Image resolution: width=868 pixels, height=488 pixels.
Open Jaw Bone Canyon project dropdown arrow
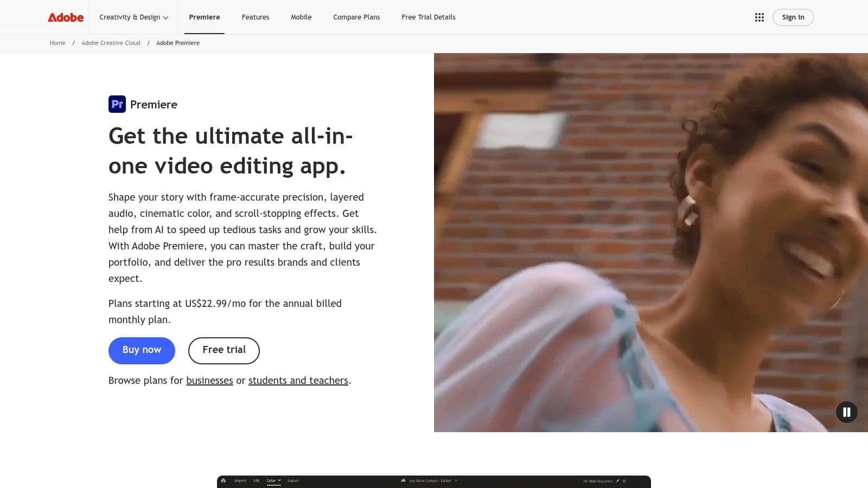456,480
